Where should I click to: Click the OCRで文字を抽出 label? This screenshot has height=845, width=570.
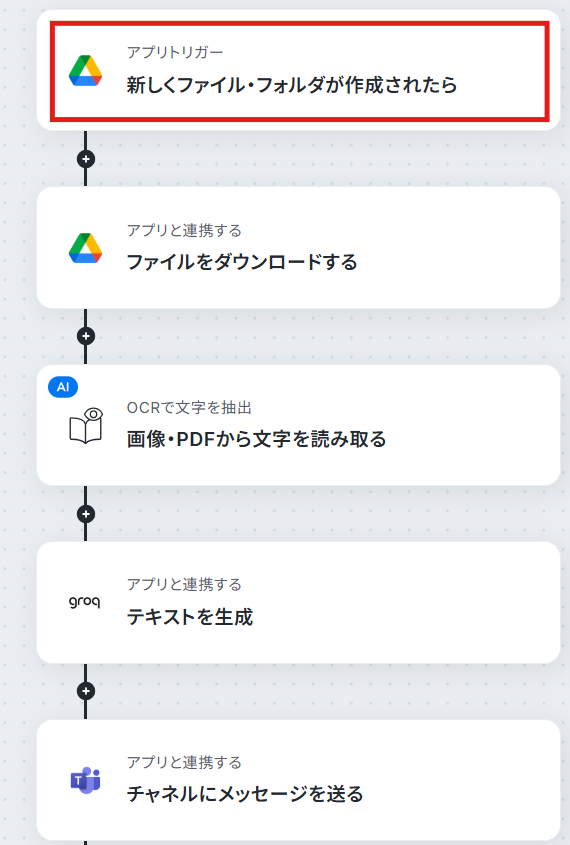(189, 407)
